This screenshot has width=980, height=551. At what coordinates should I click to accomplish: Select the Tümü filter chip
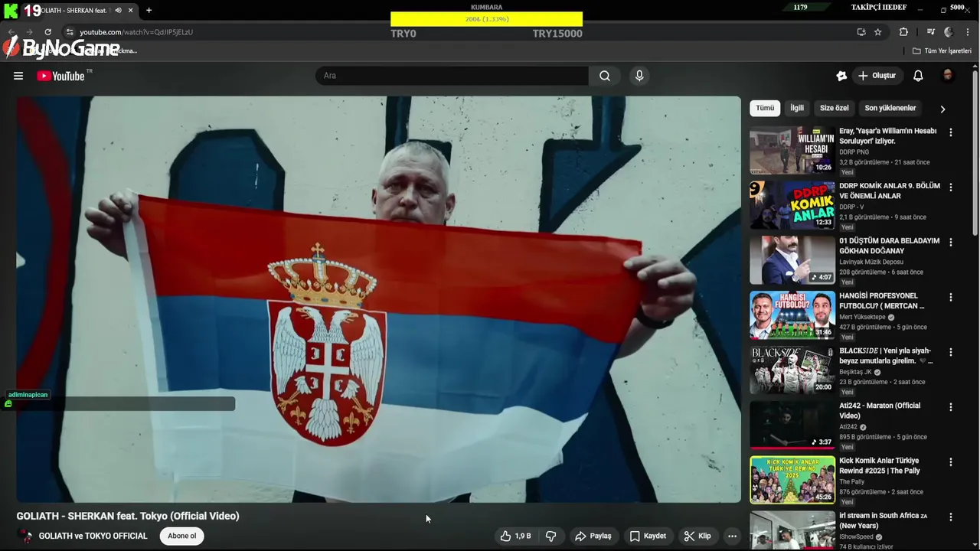[x=765, y=108]
